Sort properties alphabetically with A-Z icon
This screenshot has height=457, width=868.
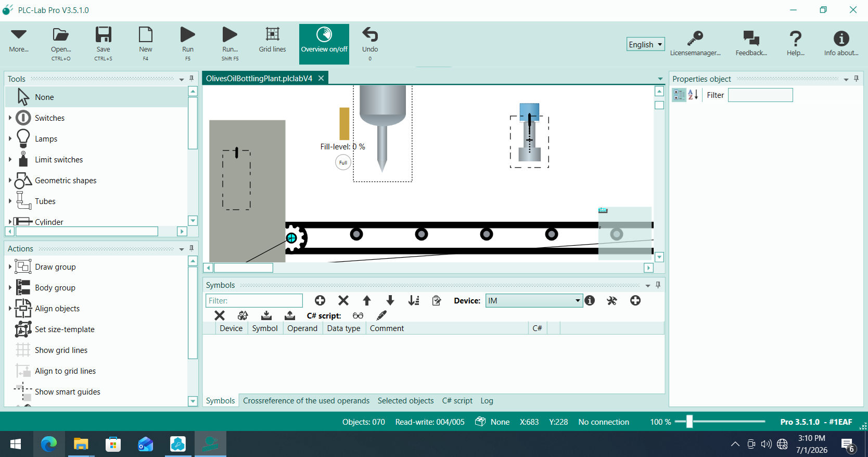pyautogui.click(x=693, y=95)
